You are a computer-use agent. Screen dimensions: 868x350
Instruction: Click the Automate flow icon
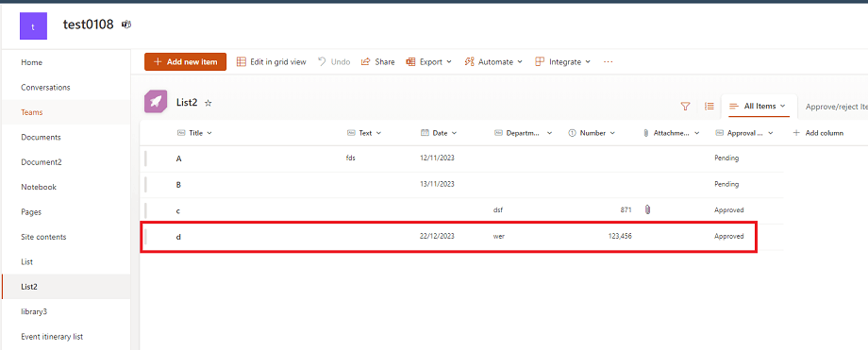click(470, 62)
